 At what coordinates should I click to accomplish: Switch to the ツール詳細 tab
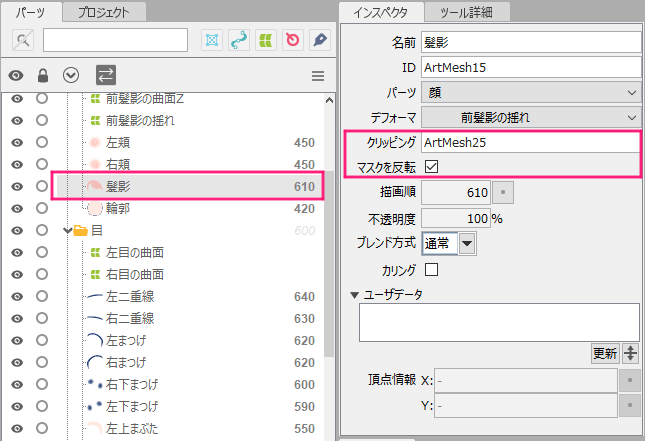click(466, 12)
